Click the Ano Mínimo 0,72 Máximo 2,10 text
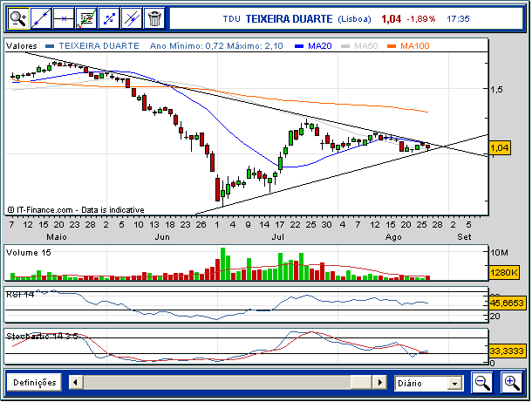 coord(216,46)
